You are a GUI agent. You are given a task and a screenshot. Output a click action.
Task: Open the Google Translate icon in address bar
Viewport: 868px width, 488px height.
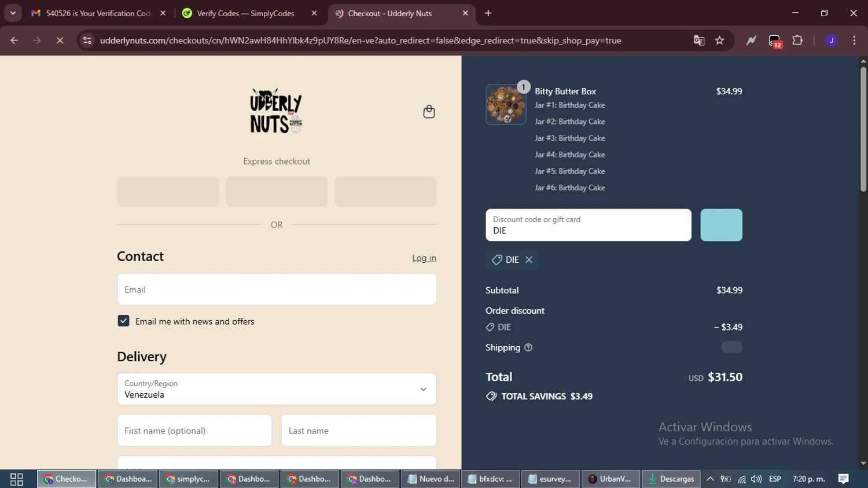coord(699,41)
